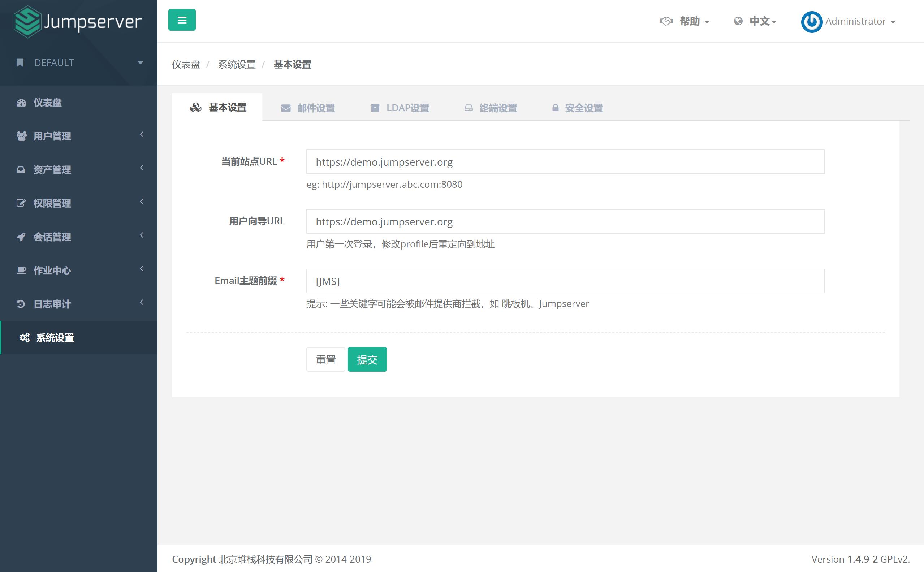Click the Email主题前缀 field label

(x=249, y=281)
